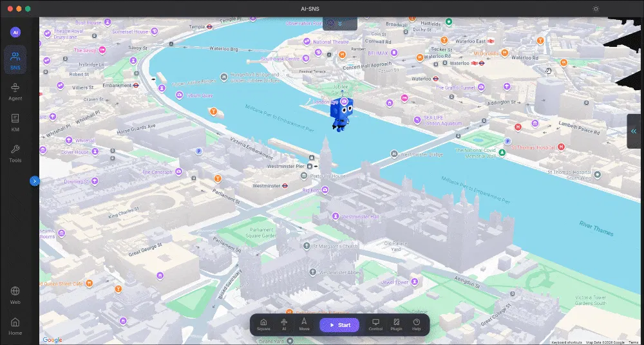Screen dimensions: 644x345
Task: Click the Victoria Tower Gardens South label
Action: [591, 300]
